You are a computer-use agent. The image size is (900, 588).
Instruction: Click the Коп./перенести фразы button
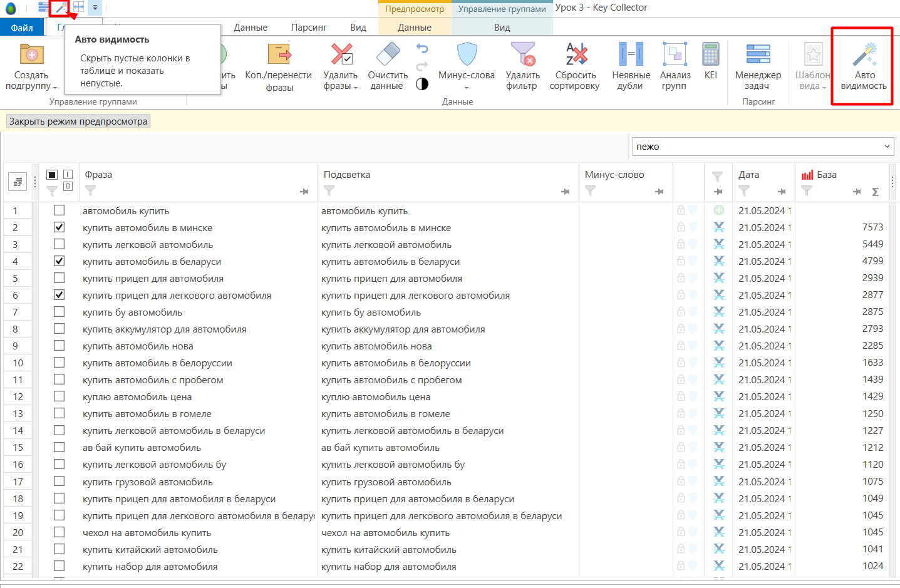click(x=279, y=66)
